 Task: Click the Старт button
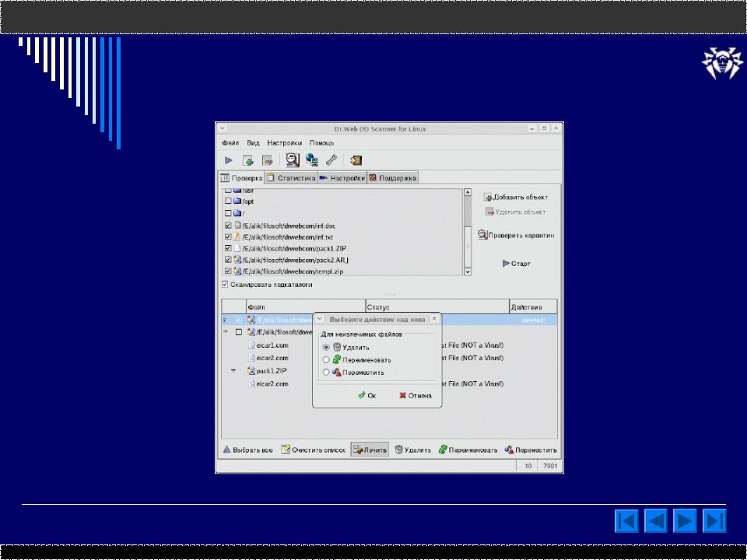[516, 264]
